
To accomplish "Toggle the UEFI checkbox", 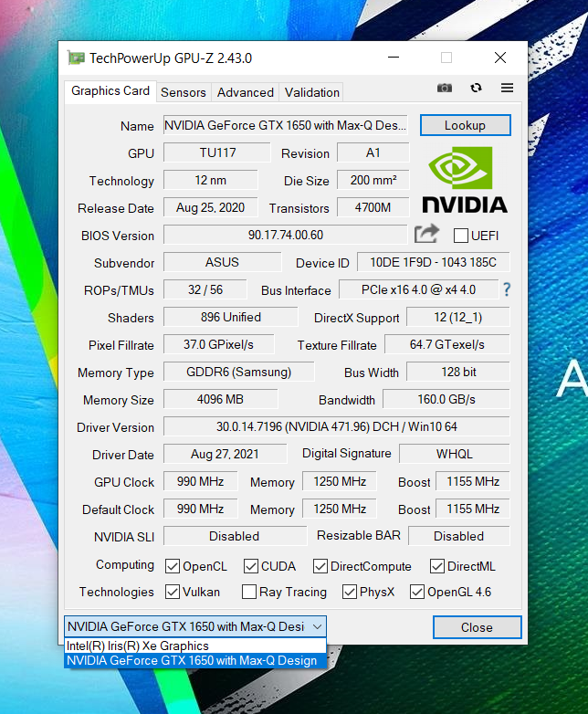I will 460,236.
